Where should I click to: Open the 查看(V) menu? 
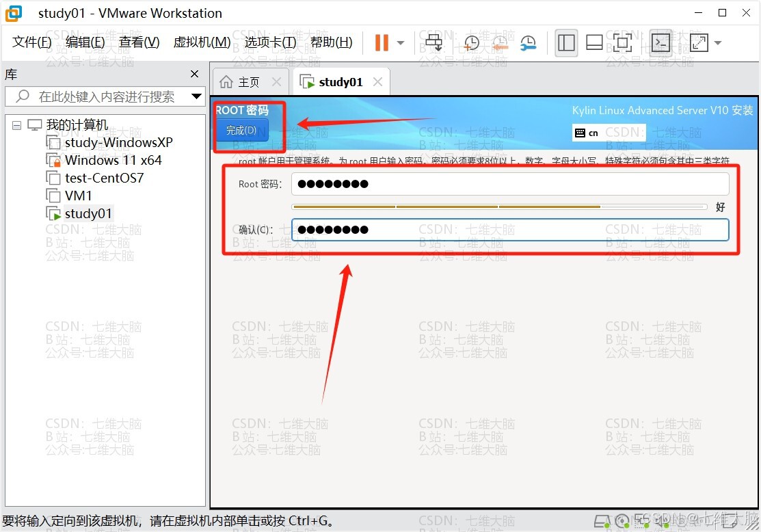(139, 42)
